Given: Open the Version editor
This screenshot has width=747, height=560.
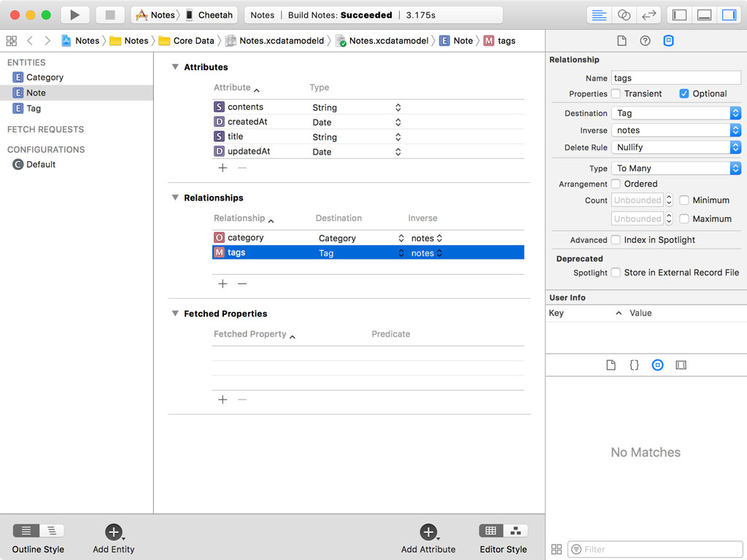Looking at the screenshot, I should coord(648,15).
